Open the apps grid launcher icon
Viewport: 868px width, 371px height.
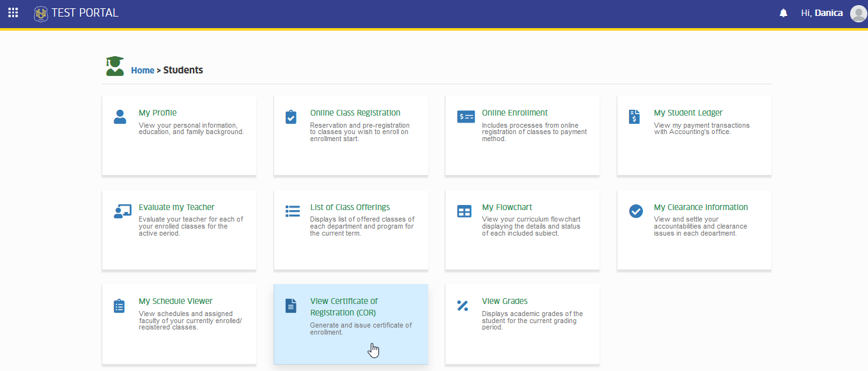pyautogui.click(x=13, y=13)
